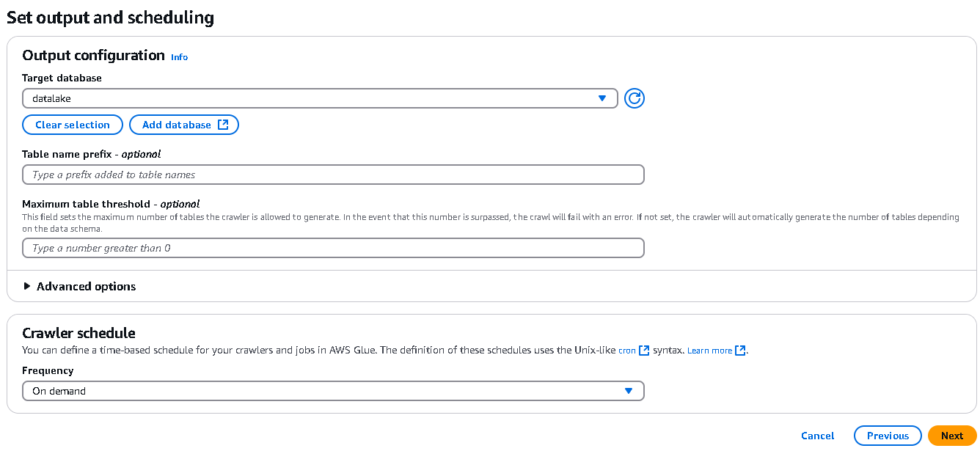
Task: Open the Learn more link
Action: 709,351
